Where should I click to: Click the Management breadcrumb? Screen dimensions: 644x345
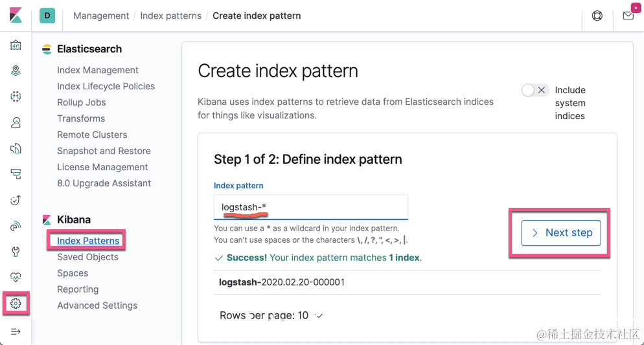[101, 16]
